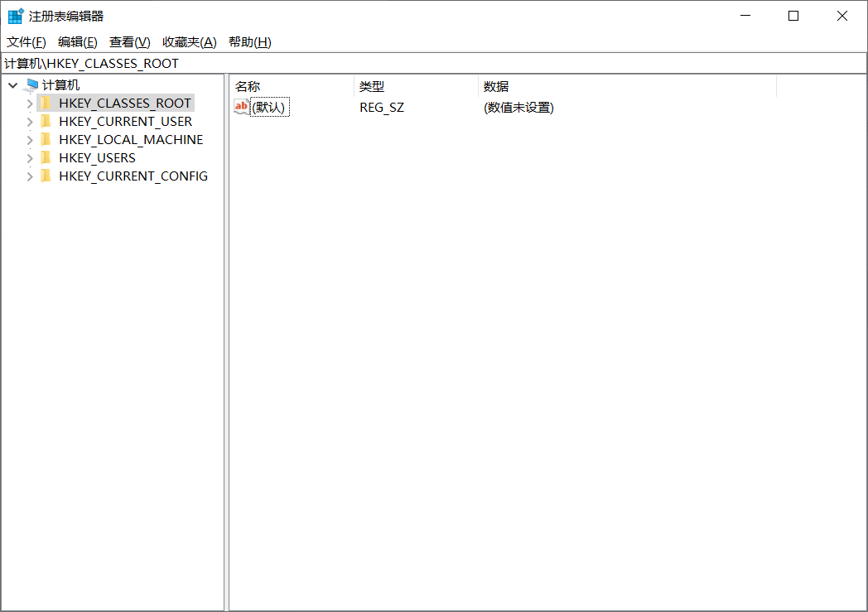Viewport: 868px width, 612px height.
Task: Select the 计算机 tree label
Action: 61,85
